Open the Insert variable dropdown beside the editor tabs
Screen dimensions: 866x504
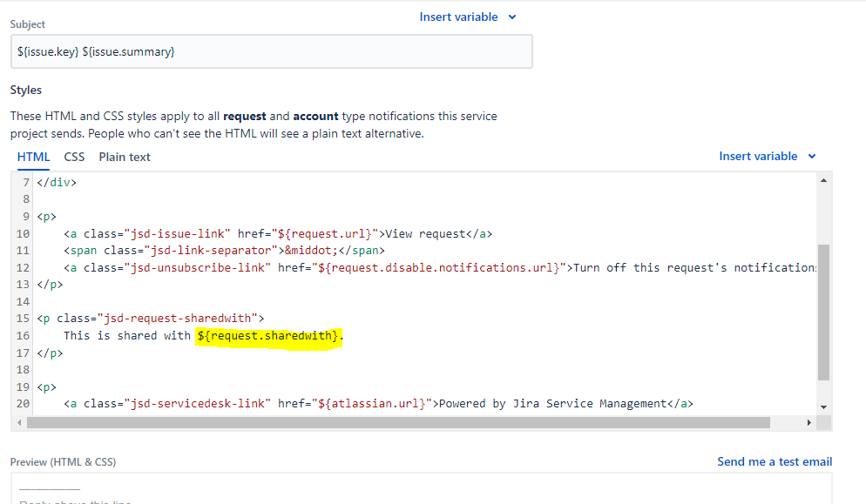click(759, 156)
